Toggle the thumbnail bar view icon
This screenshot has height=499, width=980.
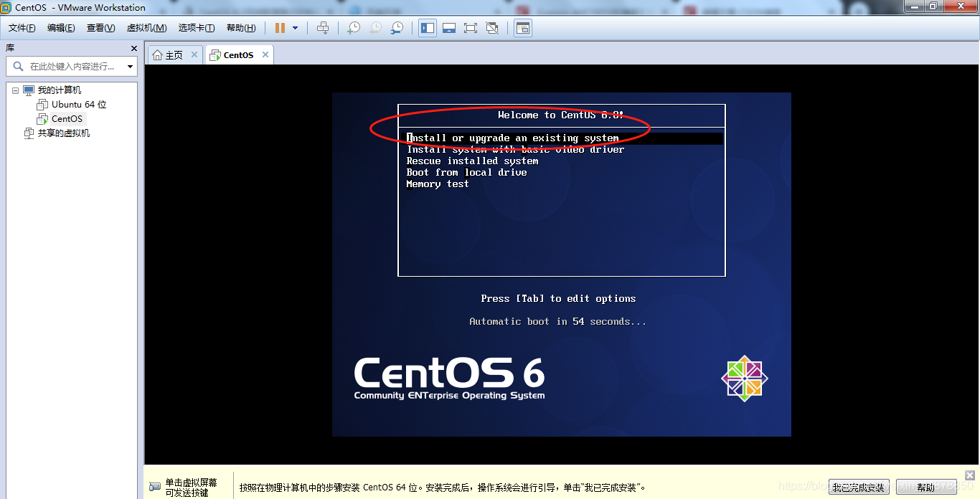(x=449, y=28)
